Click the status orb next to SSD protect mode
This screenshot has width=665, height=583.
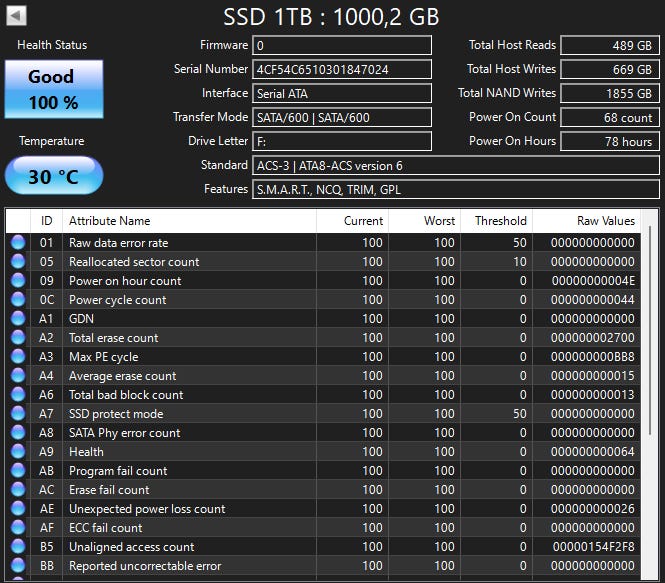[x=18, y=414]
